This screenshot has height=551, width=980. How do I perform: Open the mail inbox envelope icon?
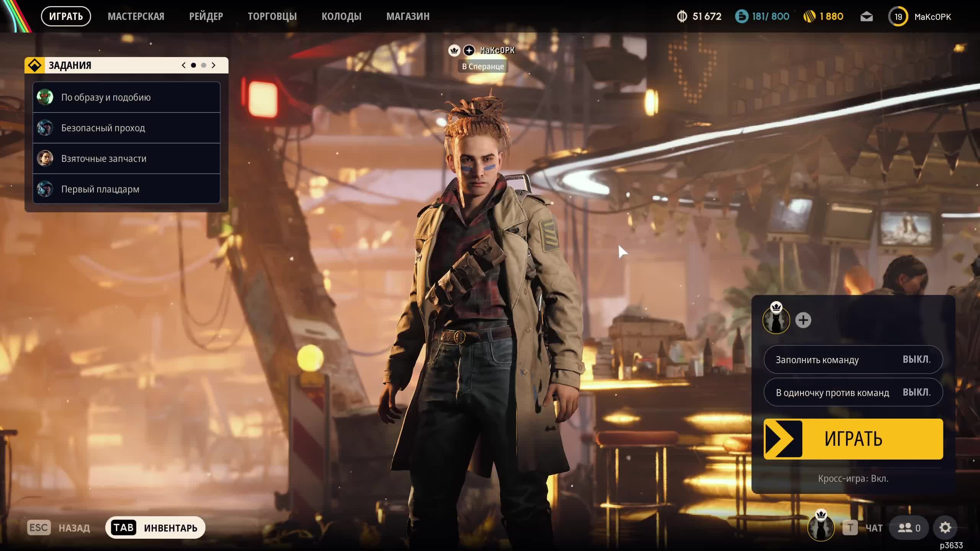(866, 17)
